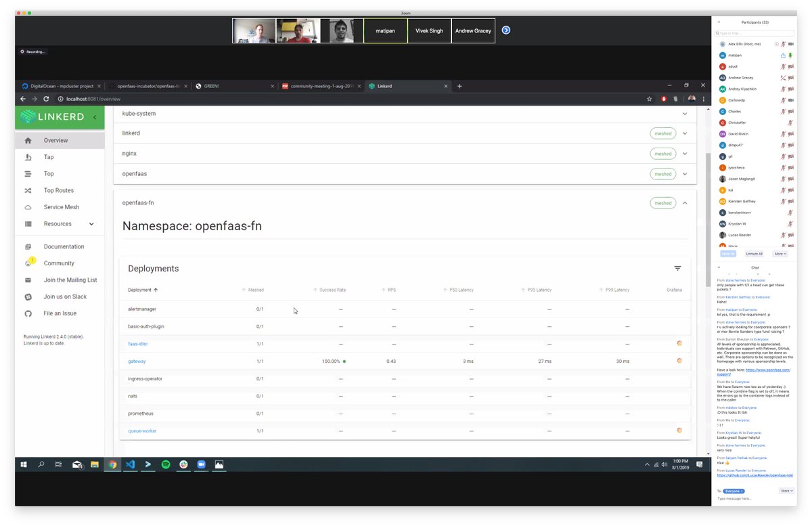Open the queue-worker deployment link

[x=142, y=431]
